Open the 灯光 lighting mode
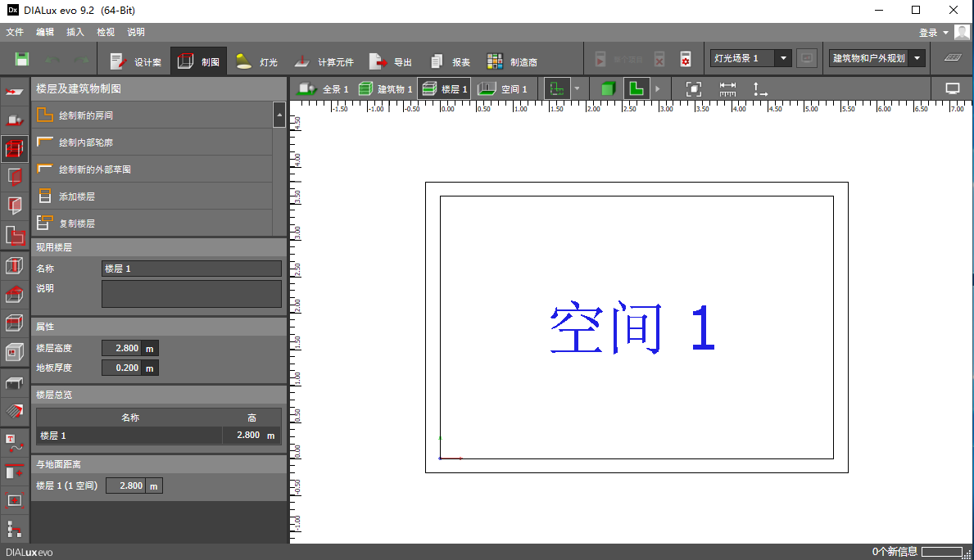Image resolution: width=974 pixels, height=560 pixels. pos(256,61)
